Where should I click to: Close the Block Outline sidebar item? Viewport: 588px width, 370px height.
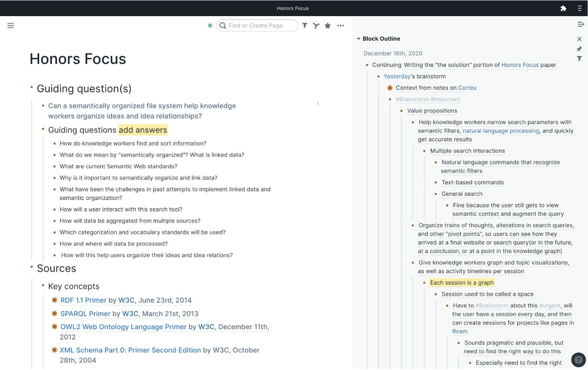click(x=579, y=39)
